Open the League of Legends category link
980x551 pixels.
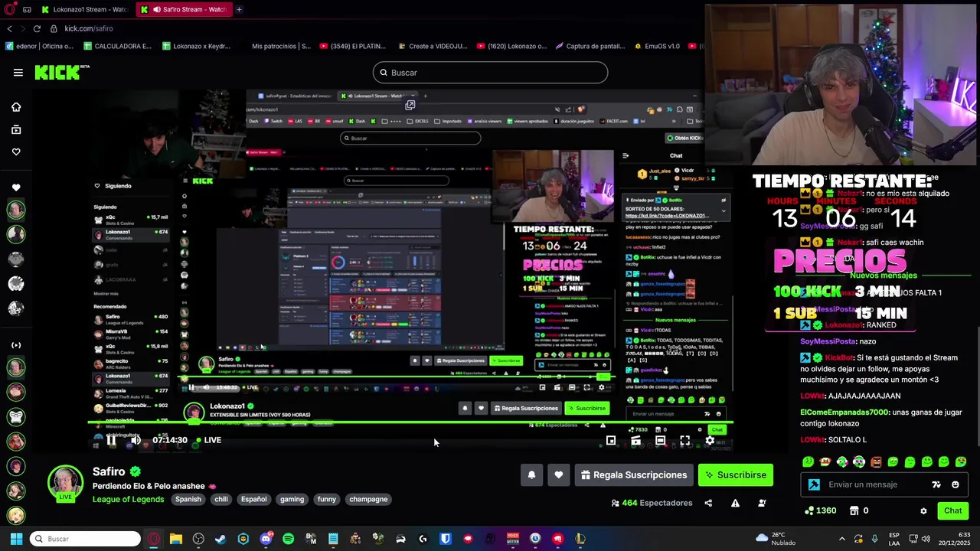coord(128,499)
